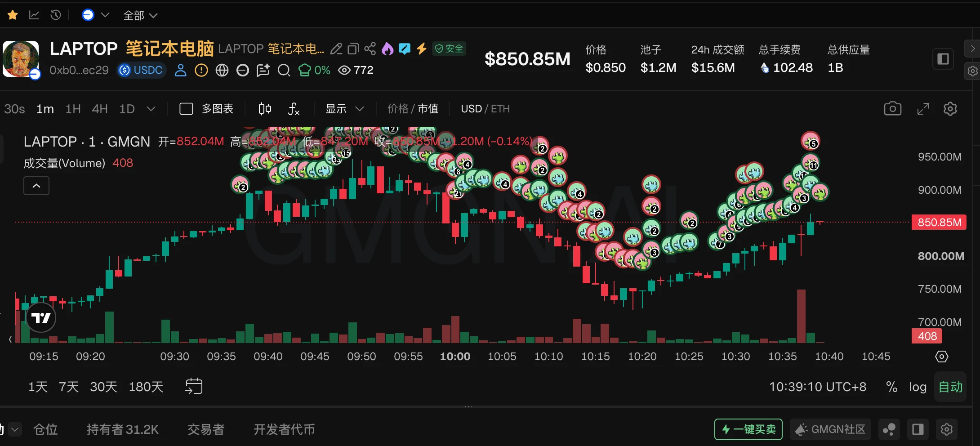Select the 1m timeframe
The image size is (980, 446).
coord(45,109)
